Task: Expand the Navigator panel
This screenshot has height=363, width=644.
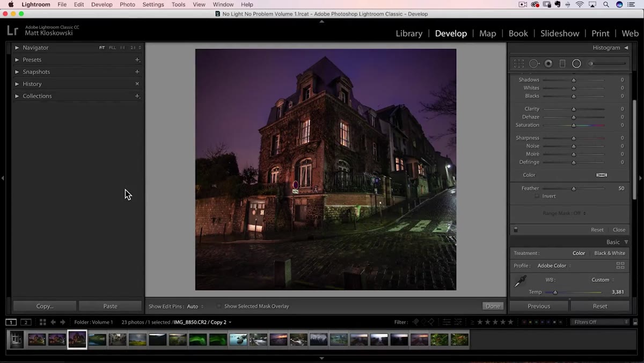Action: click(17, 48)
